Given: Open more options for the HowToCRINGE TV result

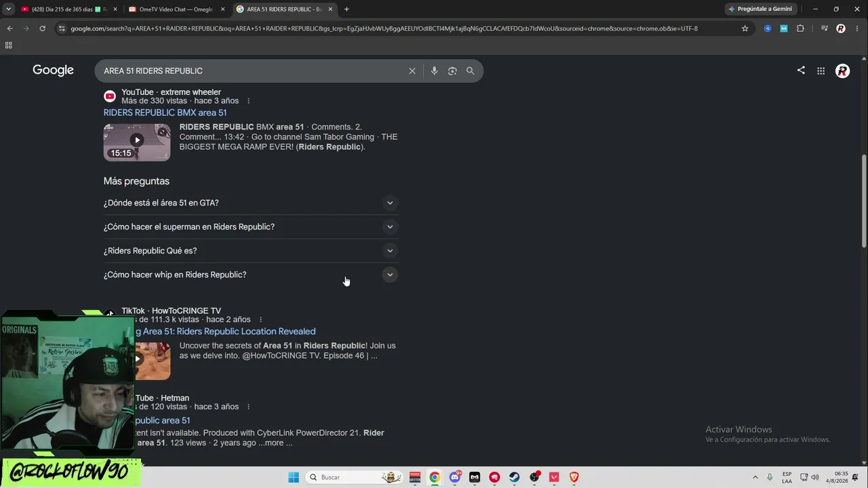Looking at the screenshot, I should coord(260,320).
